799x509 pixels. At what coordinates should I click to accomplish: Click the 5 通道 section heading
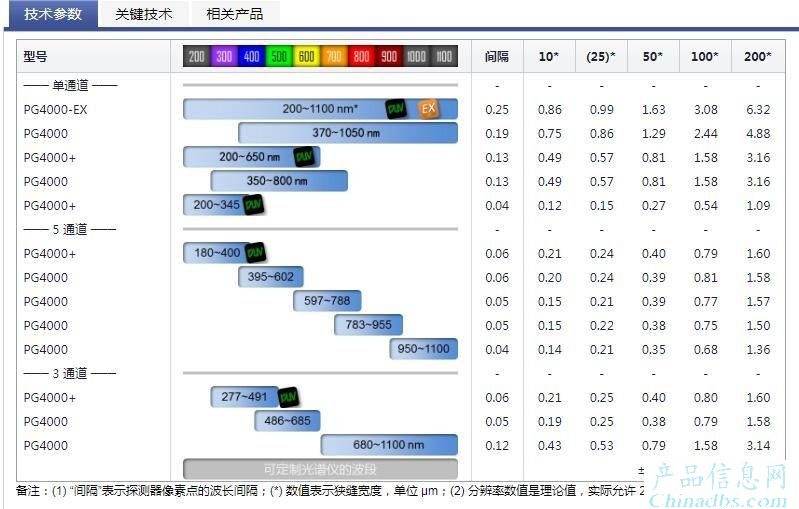70,229
